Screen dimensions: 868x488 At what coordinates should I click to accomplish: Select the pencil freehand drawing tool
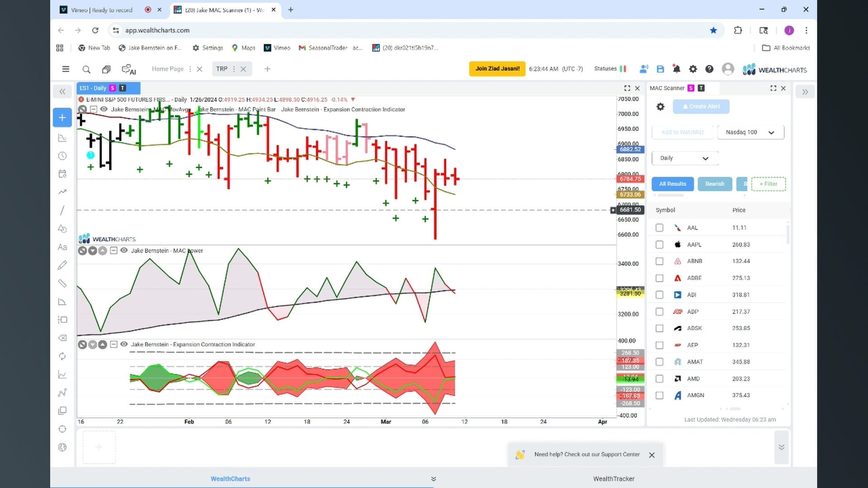click(x=62, y=265)
